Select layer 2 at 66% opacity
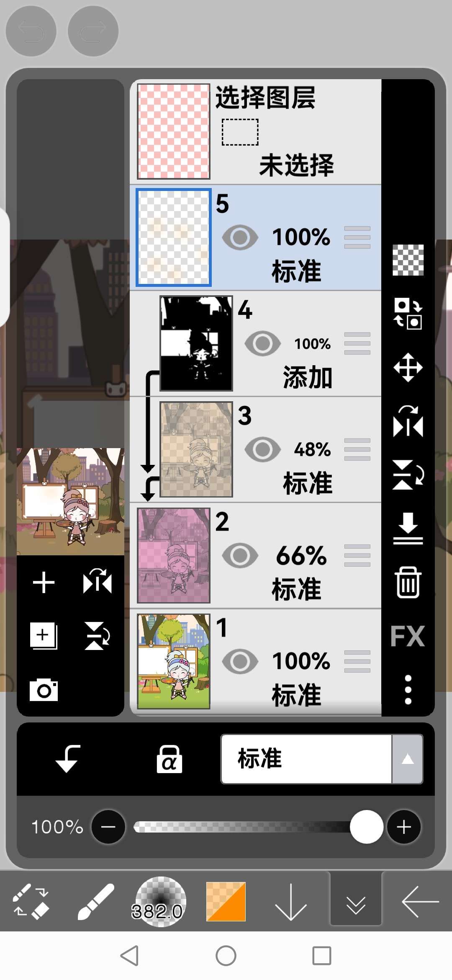The width and height of the screenshot is (452, 980). point(255,555)
